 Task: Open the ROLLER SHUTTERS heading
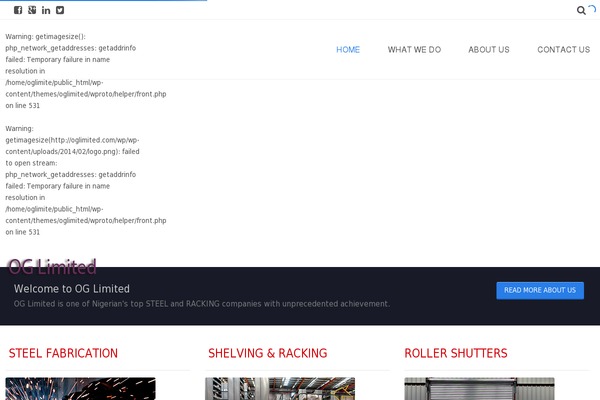point(456,353)
